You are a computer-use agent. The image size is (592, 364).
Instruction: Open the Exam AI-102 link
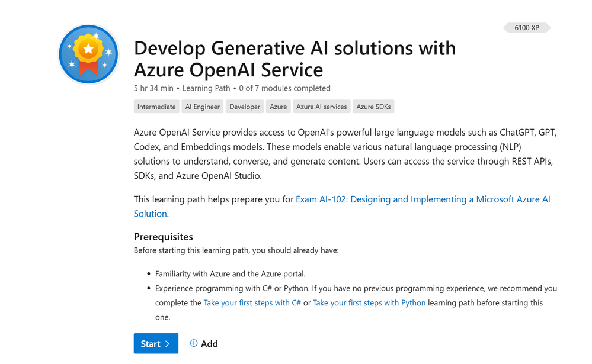423,199
